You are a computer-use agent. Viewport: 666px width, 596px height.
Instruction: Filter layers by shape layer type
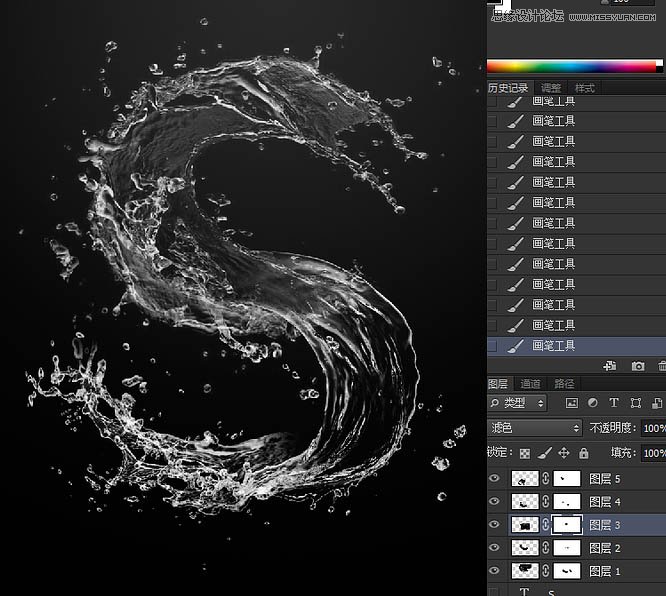point(635,403)
